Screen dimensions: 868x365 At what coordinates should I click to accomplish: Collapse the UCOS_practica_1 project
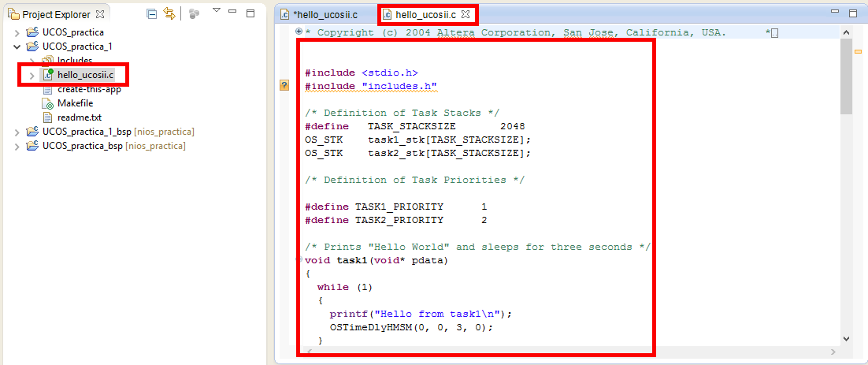coord(17,47)
